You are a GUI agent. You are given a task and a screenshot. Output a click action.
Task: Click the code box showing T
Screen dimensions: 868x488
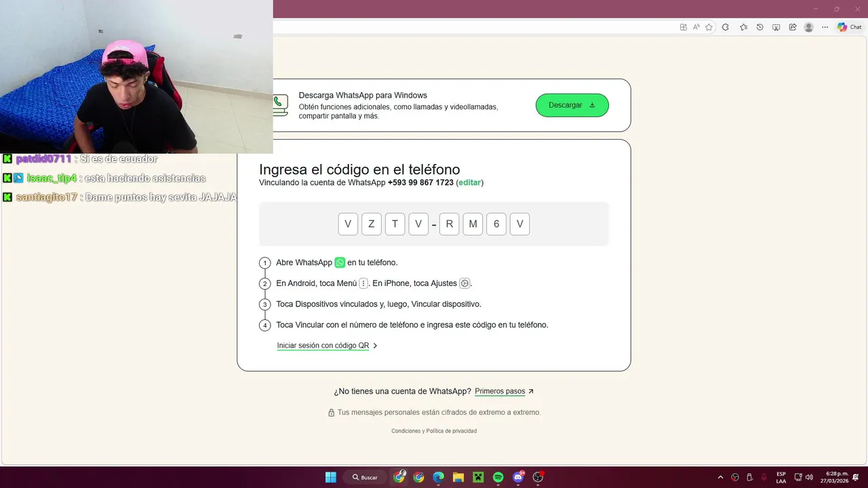click(x=395, y=224)
